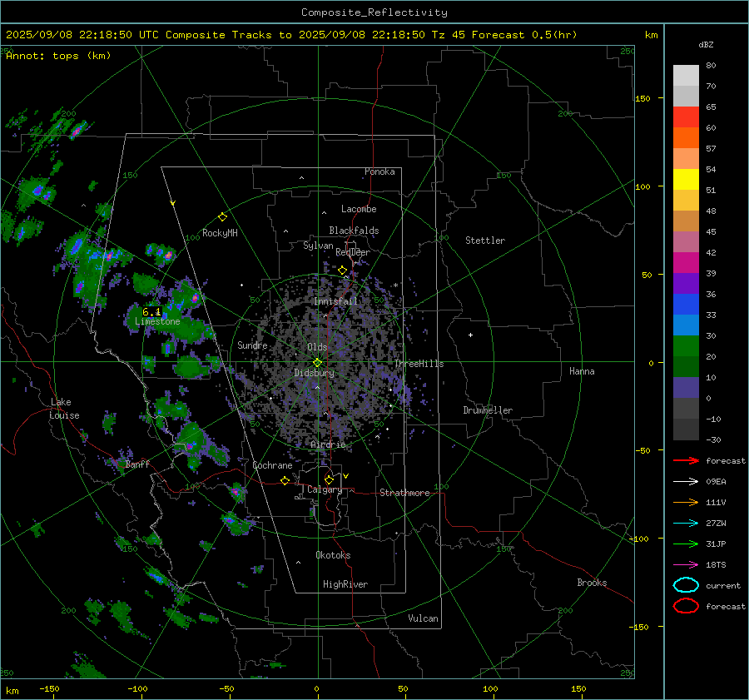The image size is (749, 700).
Task: Click the Annot: tops (km) label
Action: (x=58, y=56)
